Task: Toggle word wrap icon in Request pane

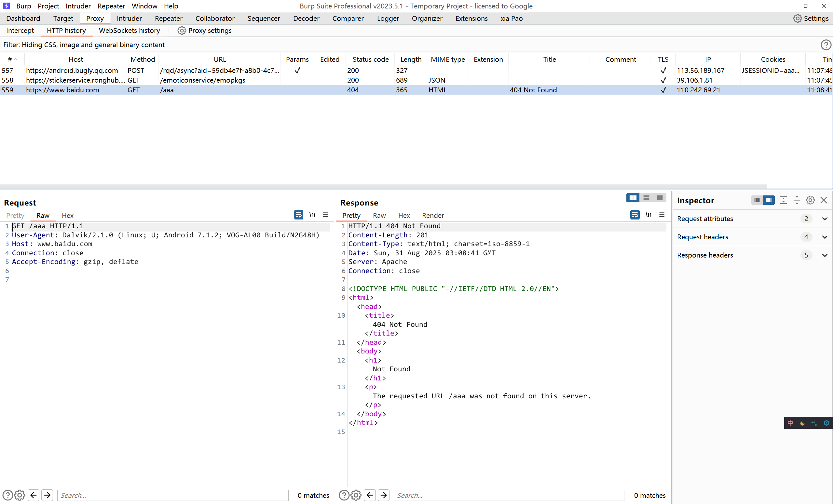Action: pyautogui.click(x=298, y=215)
